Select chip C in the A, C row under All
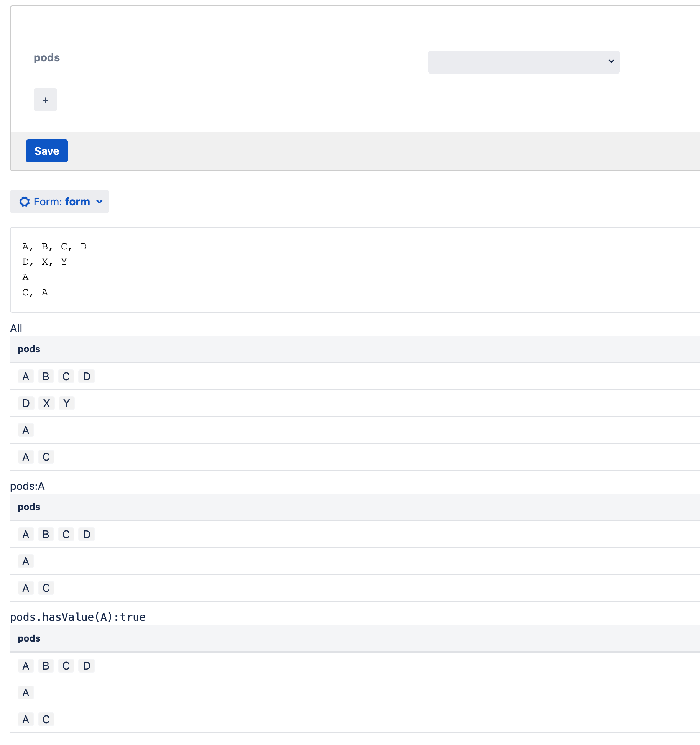The image size is (700, 745). click(46, 456)
